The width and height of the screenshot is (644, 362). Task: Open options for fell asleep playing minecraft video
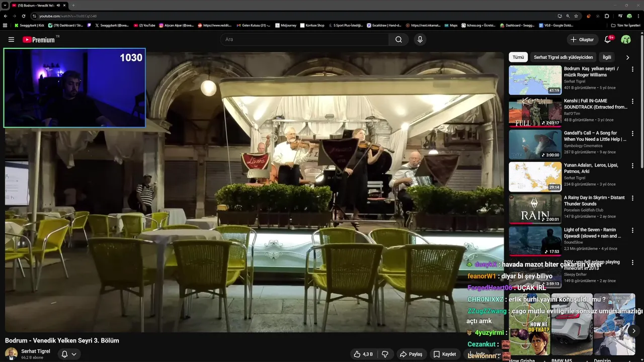tap(633, 262)
